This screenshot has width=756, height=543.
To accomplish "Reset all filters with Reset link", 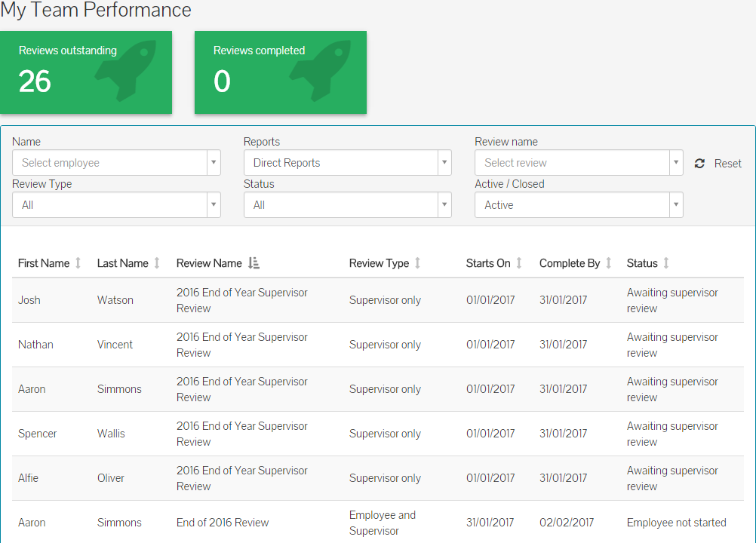I will tap(727, 164).
